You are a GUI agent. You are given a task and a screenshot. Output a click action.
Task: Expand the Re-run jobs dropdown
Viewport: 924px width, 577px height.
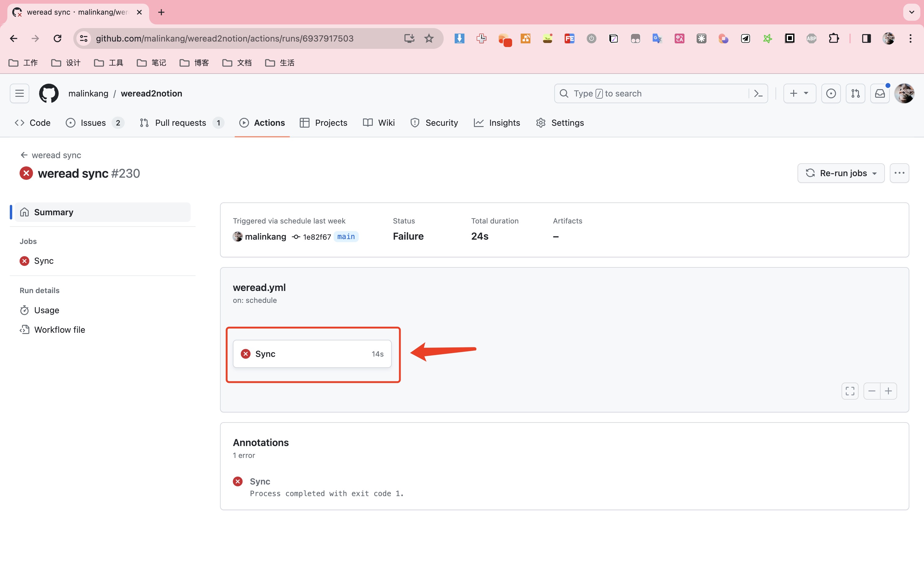841,173
